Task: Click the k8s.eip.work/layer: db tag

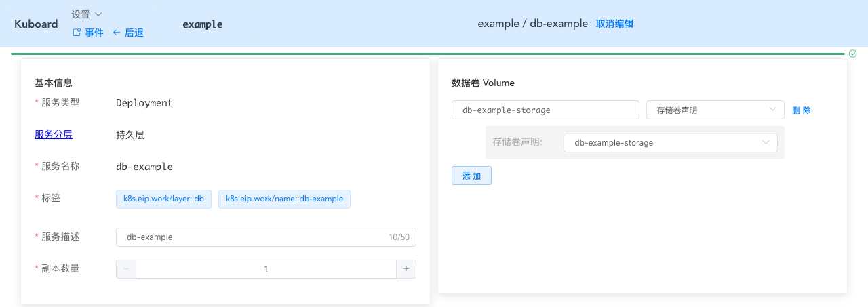Action: tap(163, 199)
